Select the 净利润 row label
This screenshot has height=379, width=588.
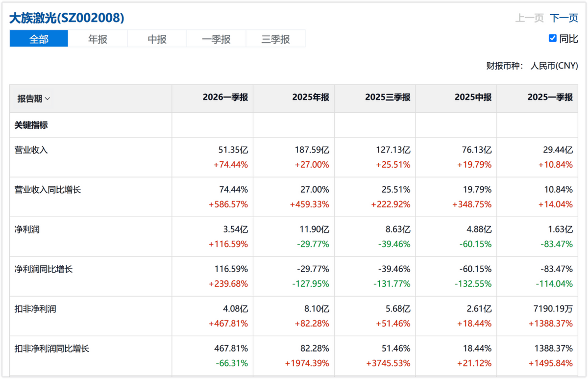pos(27,229)
